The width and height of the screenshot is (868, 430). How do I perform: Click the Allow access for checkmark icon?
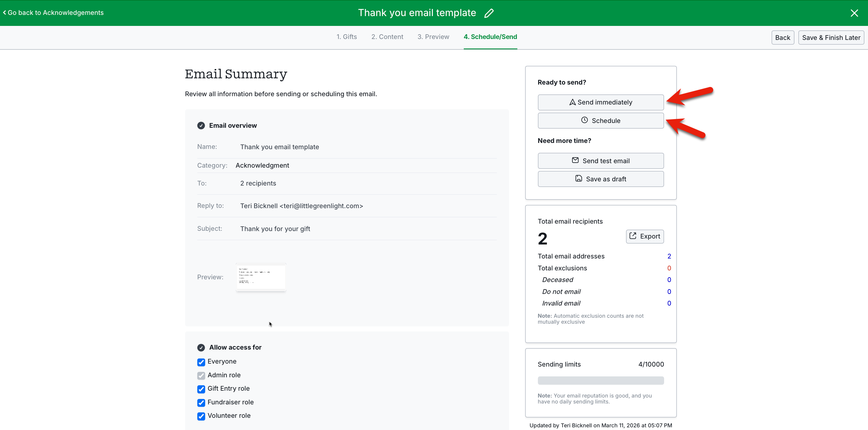[x=201, y=348]
